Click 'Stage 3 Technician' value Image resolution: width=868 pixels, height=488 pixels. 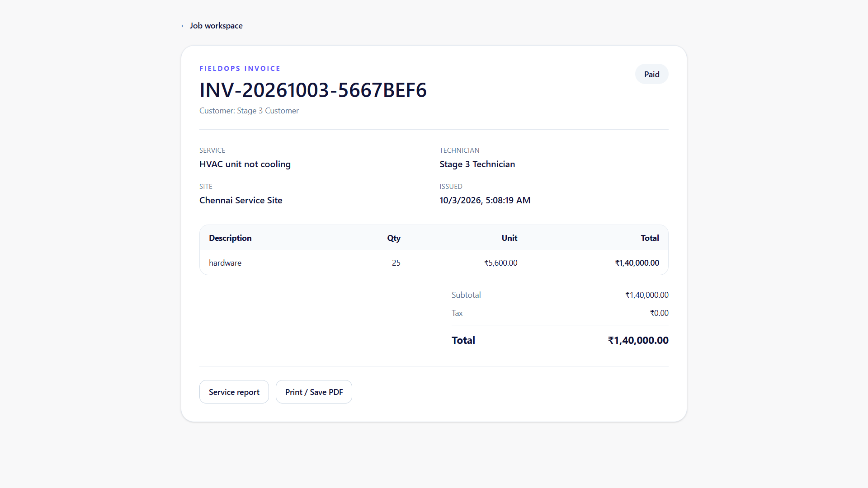pyautogui.click(x=477, y=164)
